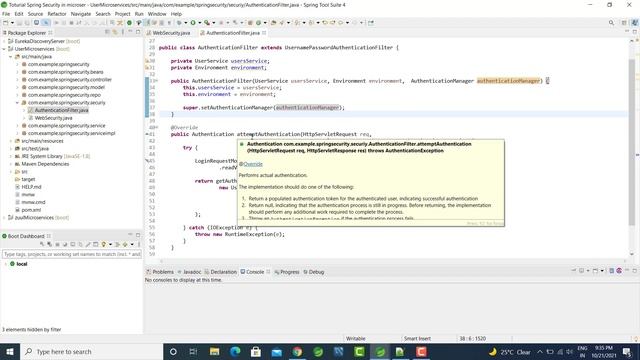Click the pencil icon in Boot Dashboard toolbar

point(88,244)
